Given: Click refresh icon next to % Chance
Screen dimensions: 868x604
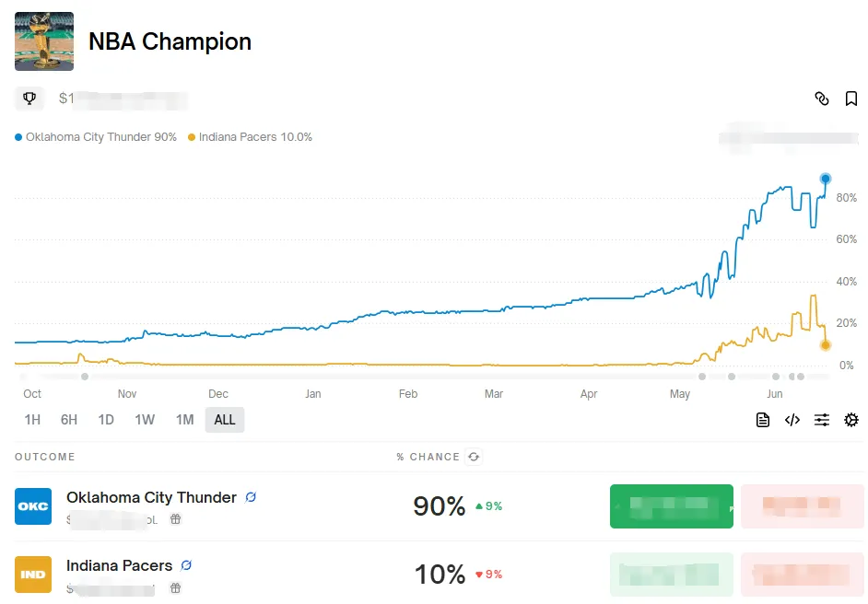Looking at the screenshot, I should tap(474, 457).
